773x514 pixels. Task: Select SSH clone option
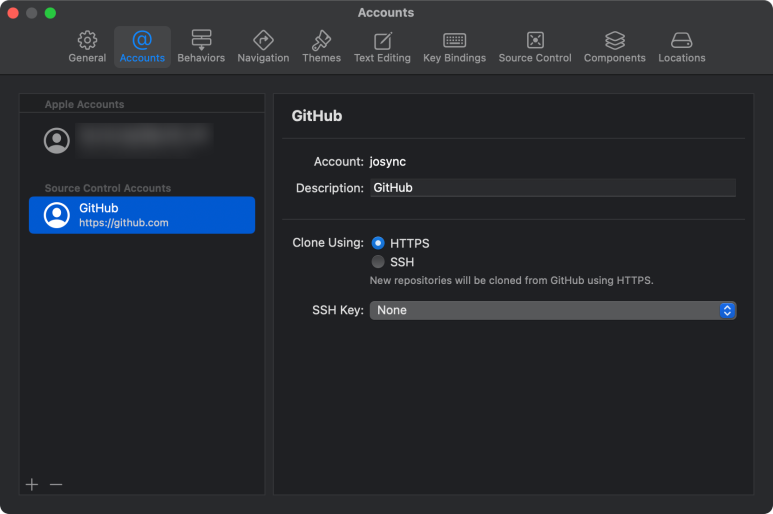pyautogui.click(x=378, y=262)
